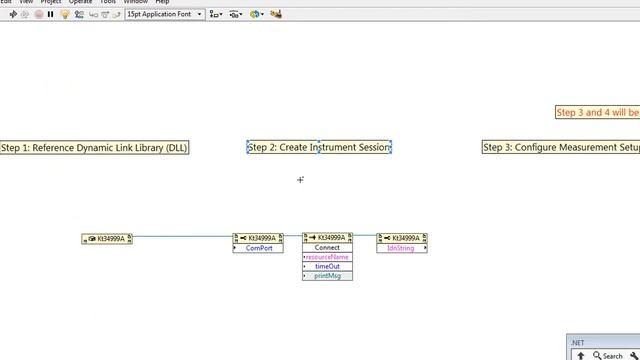
Task: Open the Align Objects dropdown
Action: coord(216,14)
